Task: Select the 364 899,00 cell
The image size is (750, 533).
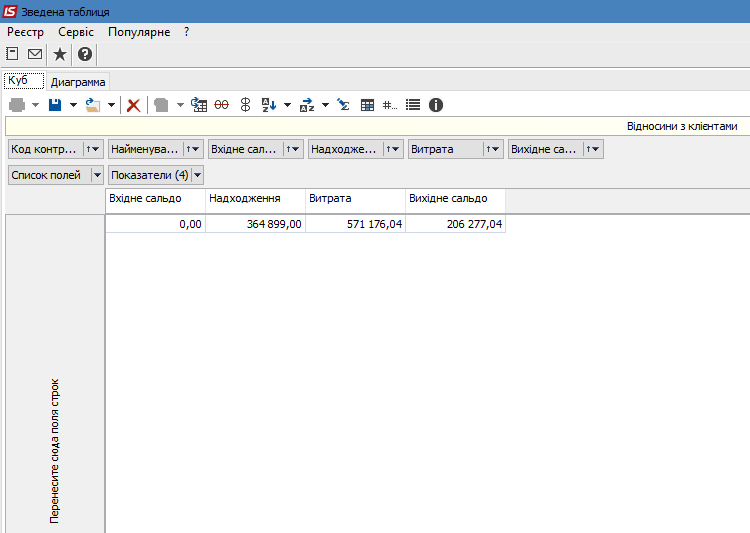Action: click(x=255, y=224)
